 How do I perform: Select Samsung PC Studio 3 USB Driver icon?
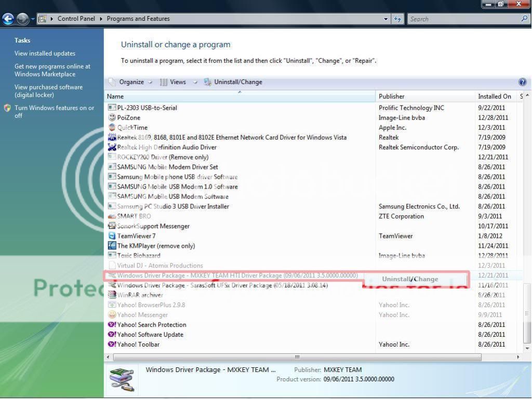pos(112,206)
